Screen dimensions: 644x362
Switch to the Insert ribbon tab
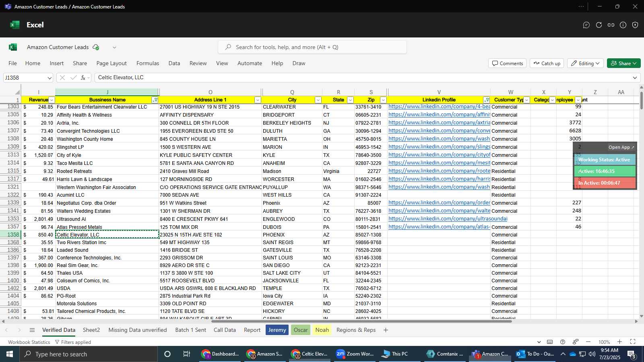(x=57, y=64)
